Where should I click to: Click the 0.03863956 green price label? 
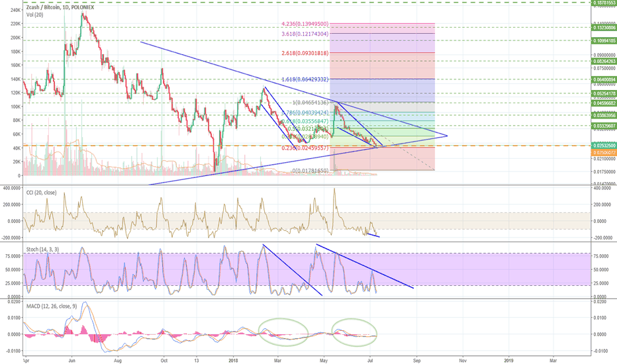[x=604, y=115]
